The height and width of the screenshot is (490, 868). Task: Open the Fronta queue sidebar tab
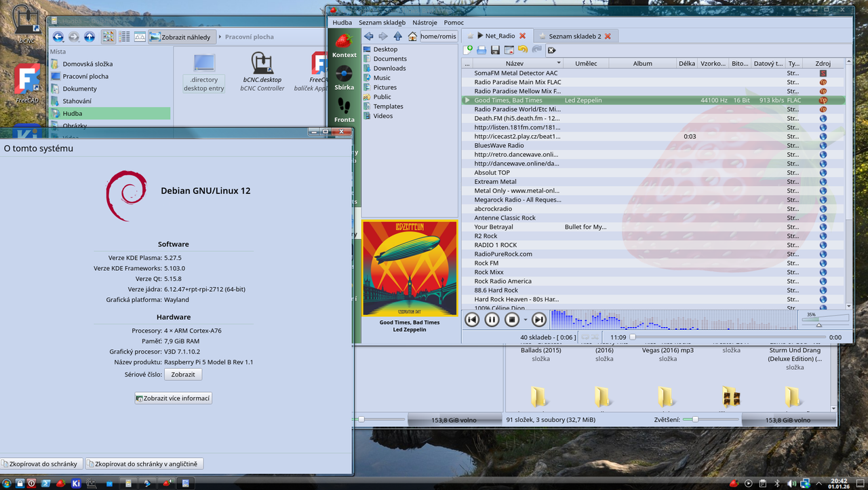point(344,110)
